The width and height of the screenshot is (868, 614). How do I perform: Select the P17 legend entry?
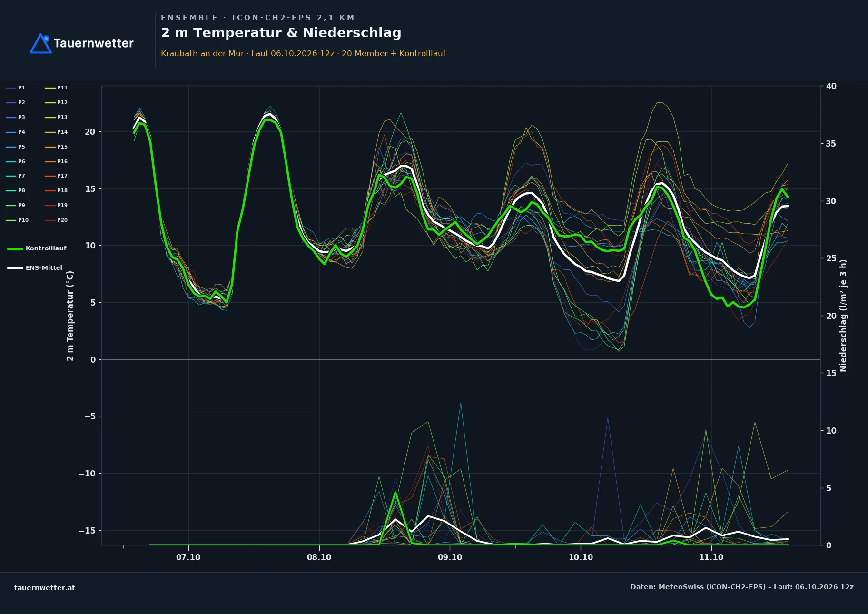coord(56,176)
